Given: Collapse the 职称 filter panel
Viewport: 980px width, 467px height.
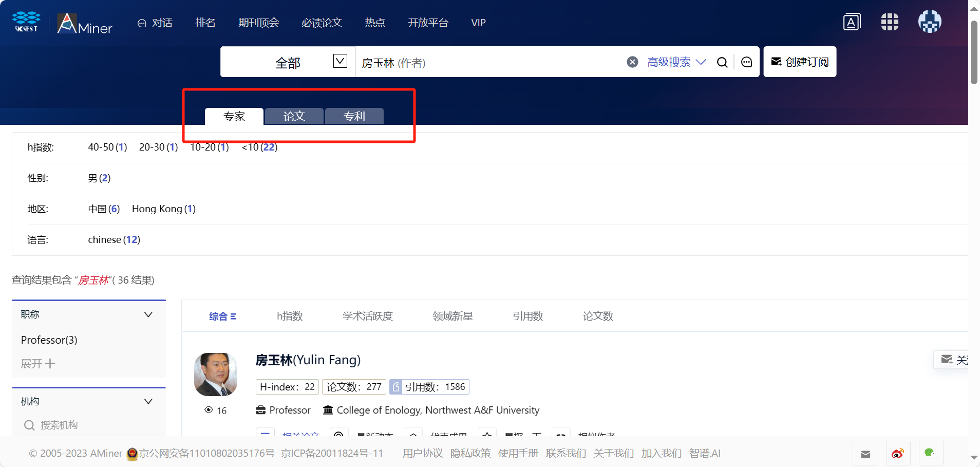Looking at the screenshot, I should pos(148,314).
